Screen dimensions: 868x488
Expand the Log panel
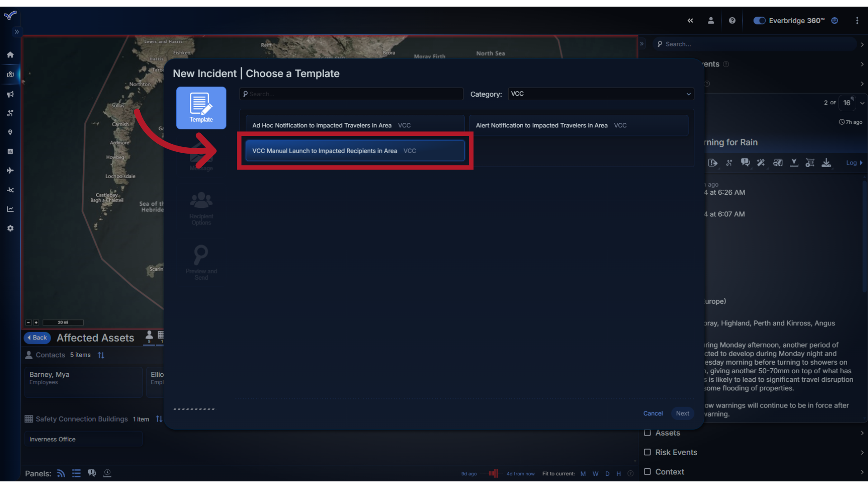click(854, 163)
